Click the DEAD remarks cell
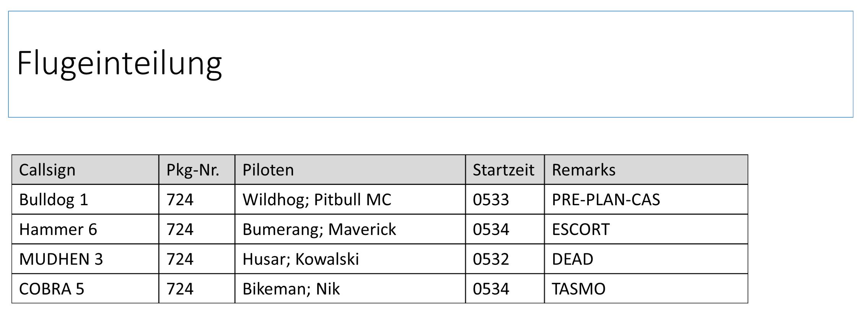Screen dimensions: 868x329 click(646, 259)
